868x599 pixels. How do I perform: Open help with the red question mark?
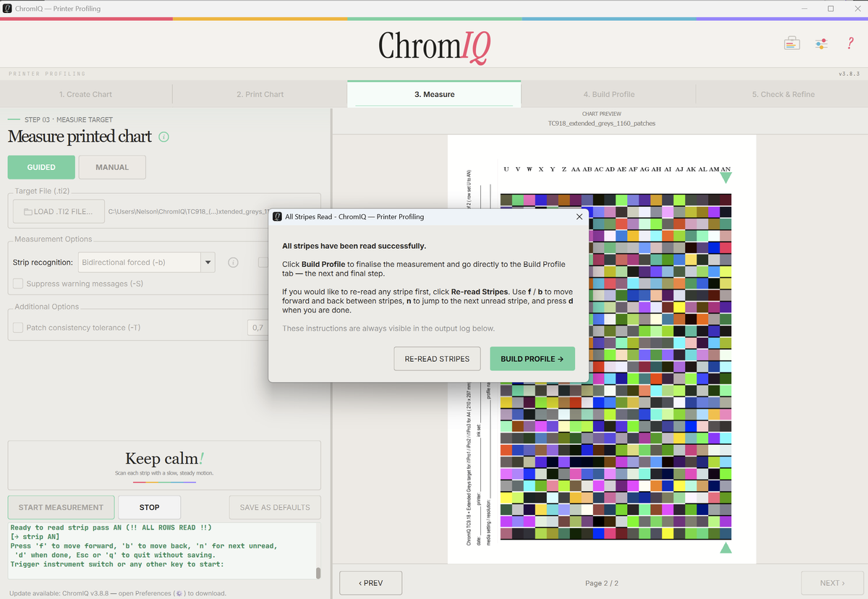pos(851,43)
